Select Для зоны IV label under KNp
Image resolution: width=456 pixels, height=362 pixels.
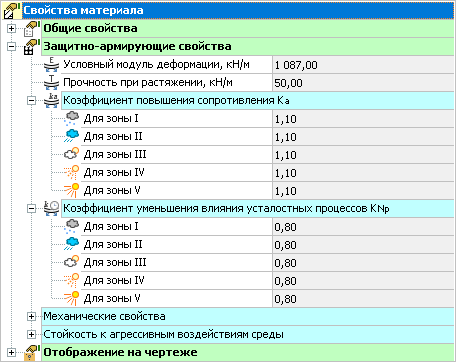[114, 281]
